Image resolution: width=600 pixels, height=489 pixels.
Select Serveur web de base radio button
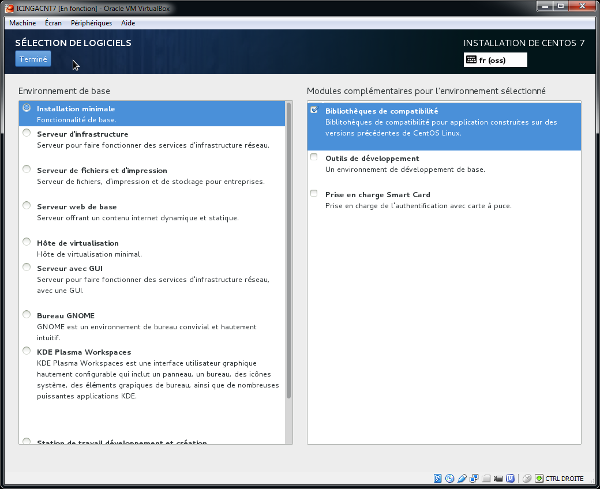(26, 205)
